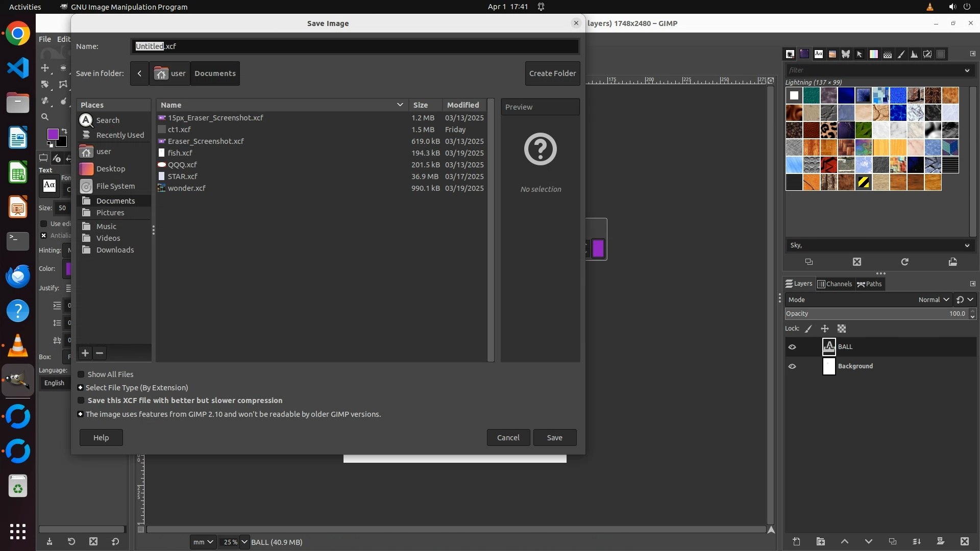This screenshot has height=551, width=980.
Task: Open the Sky tag dropdown in patterns panel
Action: point(966,245)
